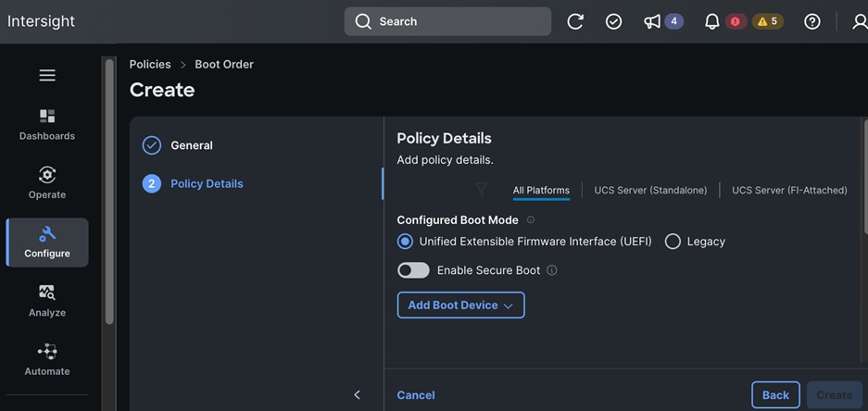Click the Intersight logo text
The width and height of the screenshot is (868, 411).
click(x=41, y=21)
